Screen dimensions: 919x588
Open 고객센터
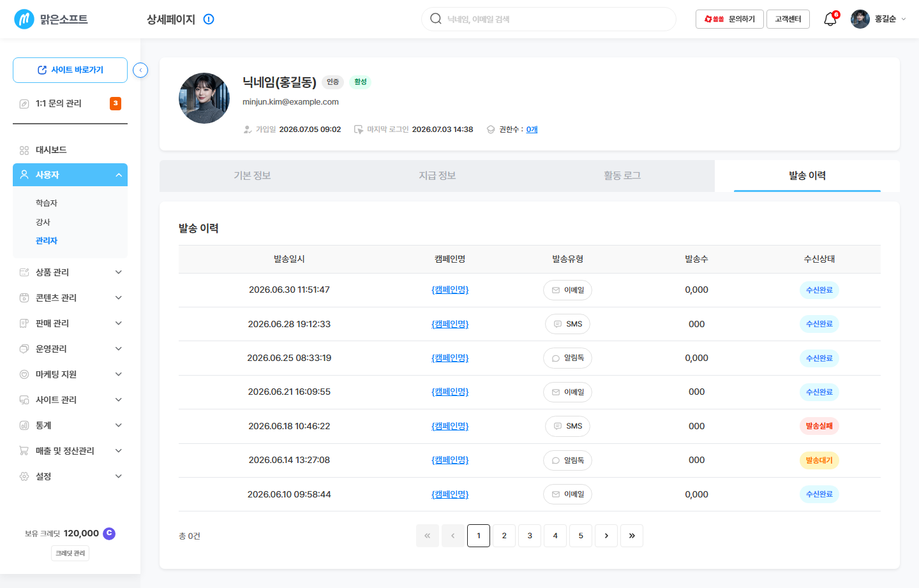(788, 19)
